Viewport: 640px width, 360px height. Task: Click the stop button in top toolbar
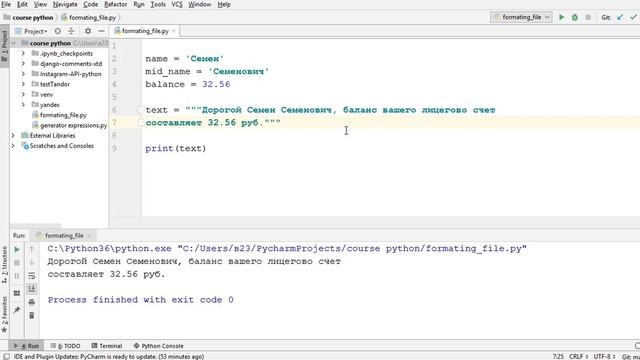coord(588,17)
